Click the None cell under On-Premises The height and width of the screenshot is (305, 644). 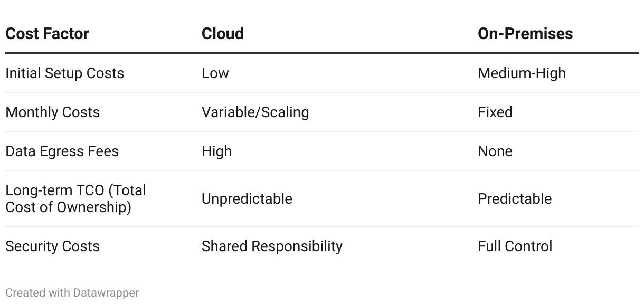[495, 151]
